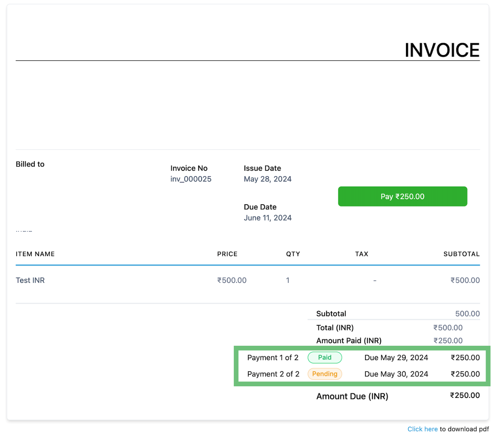Click the Payment 2 of 2 amount ₹250.00
504x435 pixels.
(x=465, y=374)
